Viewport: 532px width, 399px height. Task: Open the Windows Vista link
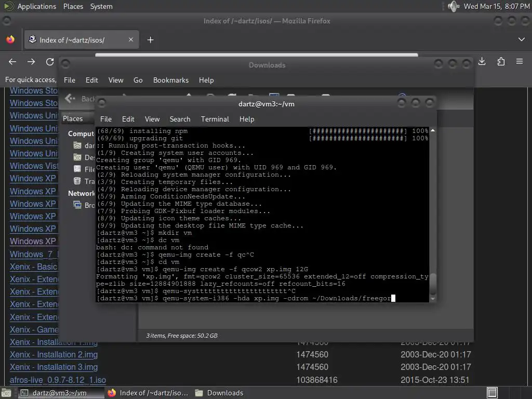point(34,166)
